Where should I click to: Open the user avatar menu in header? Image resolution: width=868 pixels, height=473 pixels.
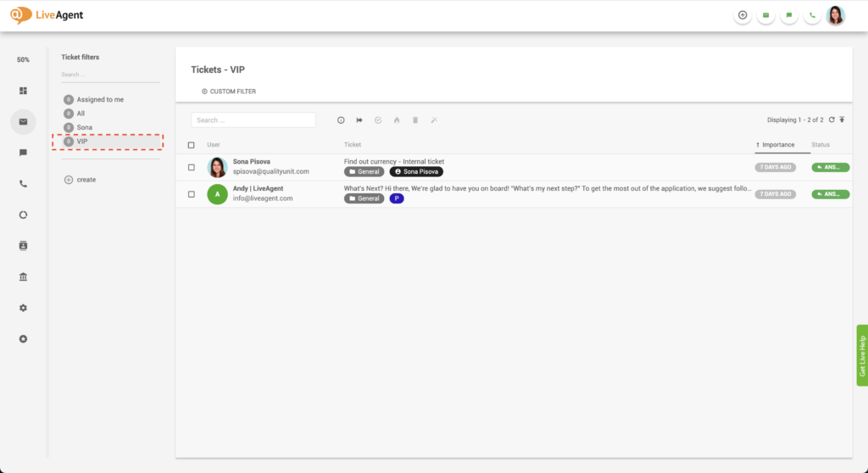(836, 15)
